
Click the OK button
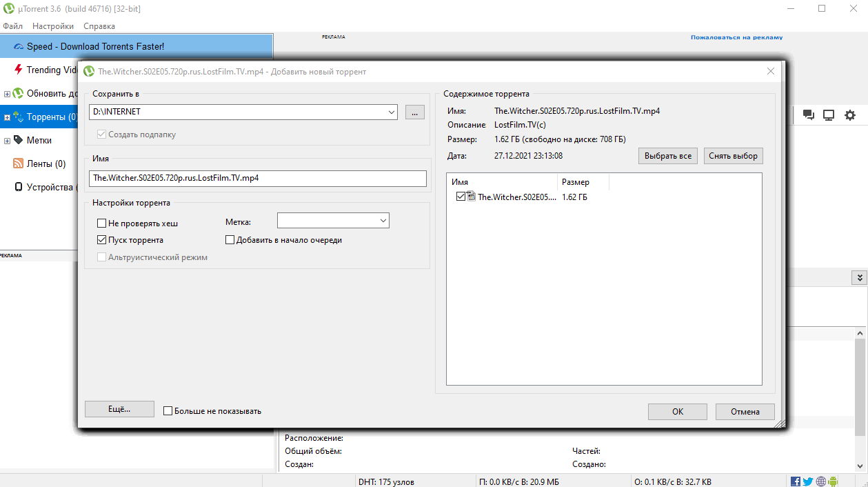pyautogui.click(x=678, y=411)
